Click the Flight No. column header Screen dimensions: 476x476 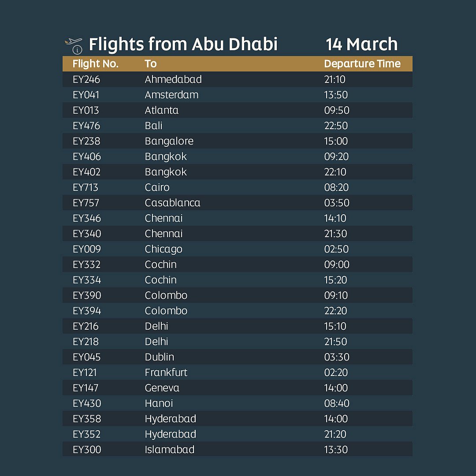click(x=96, y=64)
